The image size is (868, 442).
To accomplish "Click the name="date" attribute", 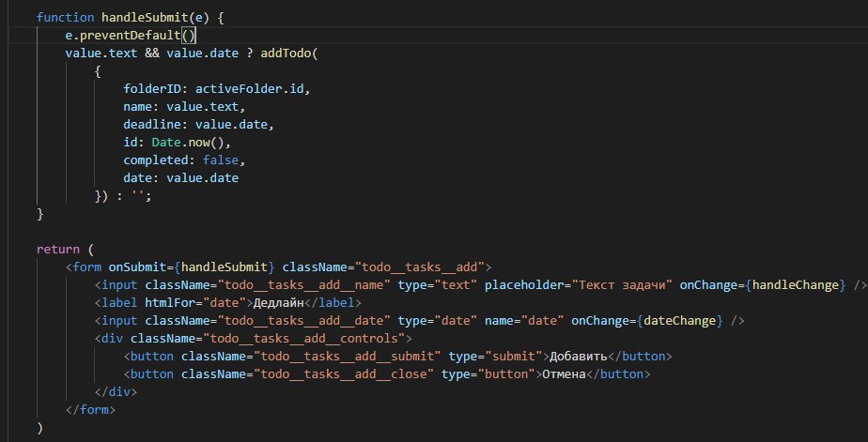I will click(x=524, y=320).
